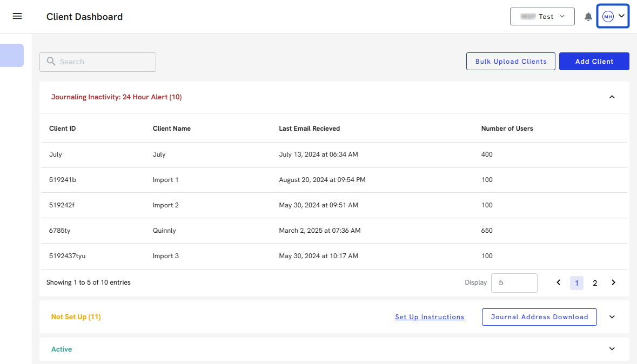637x364 pixels.
Task: Collapse the Journaling Inactivity section
Action: [612, 97]
